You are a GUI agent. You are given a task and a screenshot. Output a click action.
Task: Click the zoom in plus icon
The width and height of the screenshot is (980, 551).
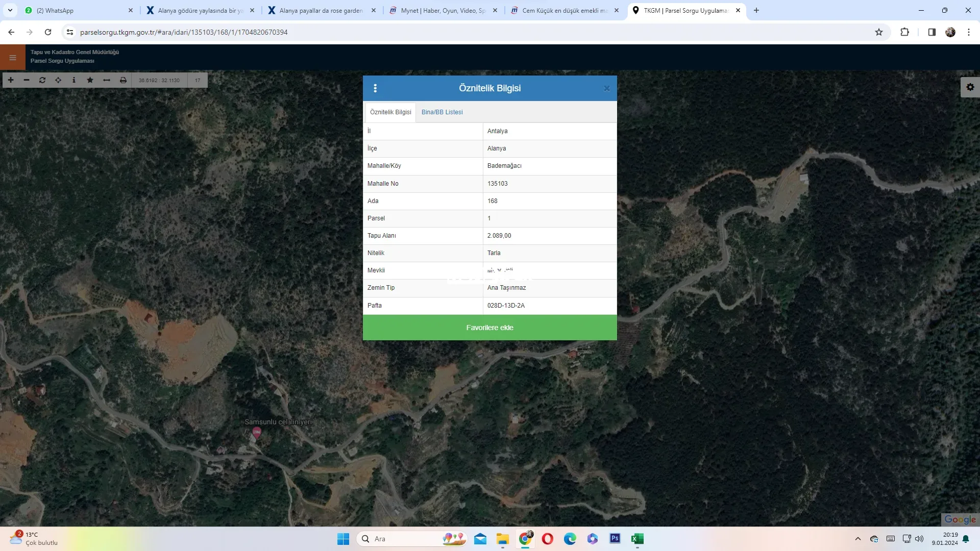[11, 80]
